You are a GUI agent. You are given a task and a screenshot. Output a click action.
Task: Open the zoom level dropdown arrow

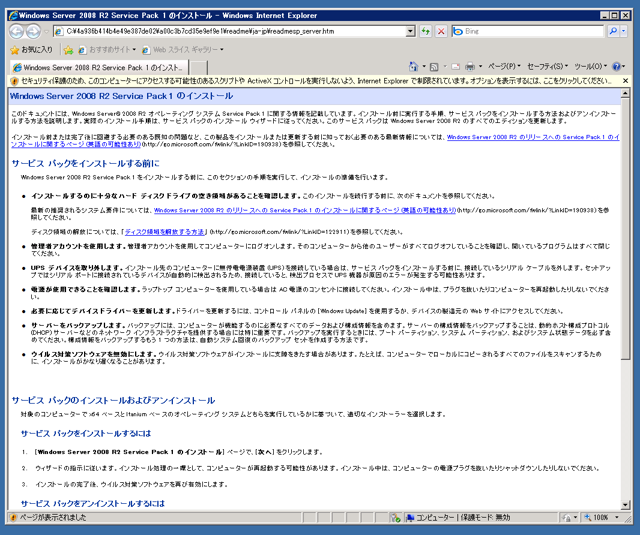[x=617, y=517]
